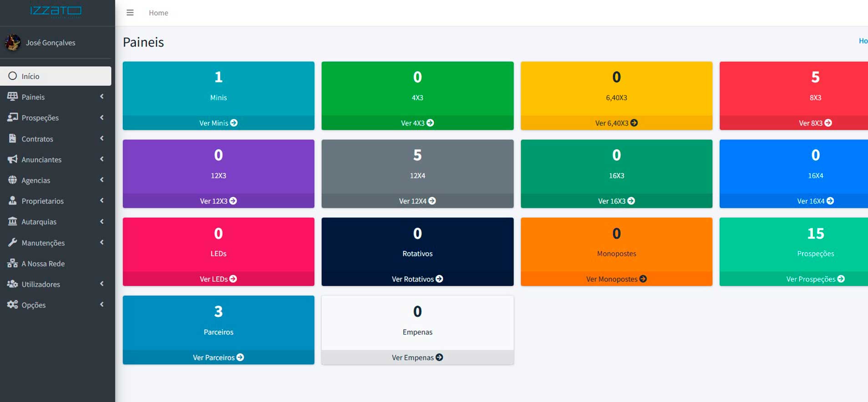This screenshot has height=402, width=868.
Task: Toggle the hamburger sidebar menu icon
Action: [x=130, y=13]
